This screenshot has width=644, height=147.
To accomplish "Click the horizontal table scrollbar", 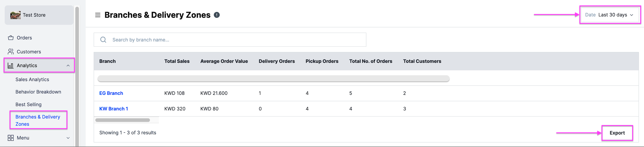I will pos(123,120).
